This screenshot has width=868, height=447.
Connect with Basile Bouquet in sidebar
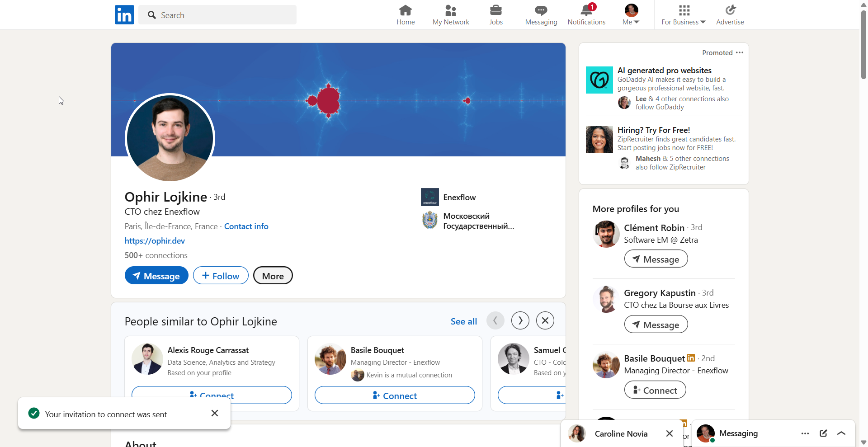tap(655, 390)
